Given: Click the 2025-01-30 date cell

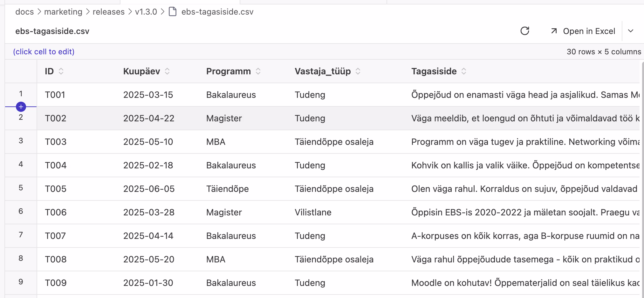Looking at the screenshot, I should (148, 283).
